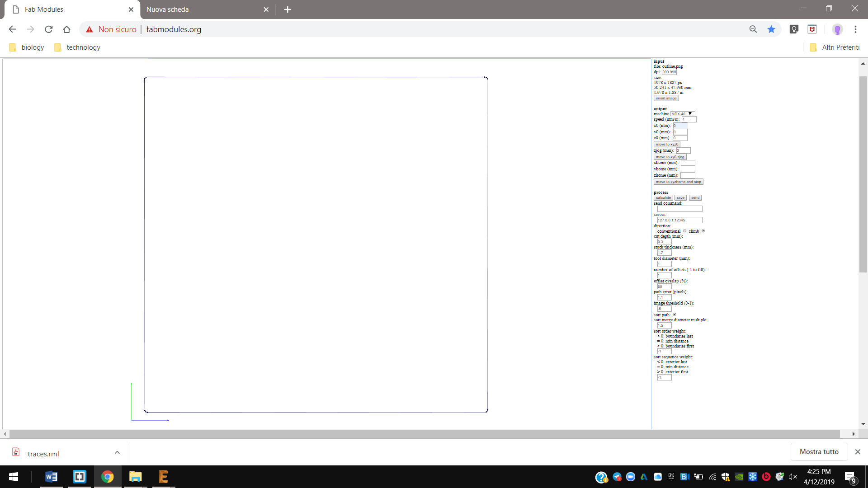Select the climb direction radio button

[x=703, y=231]
